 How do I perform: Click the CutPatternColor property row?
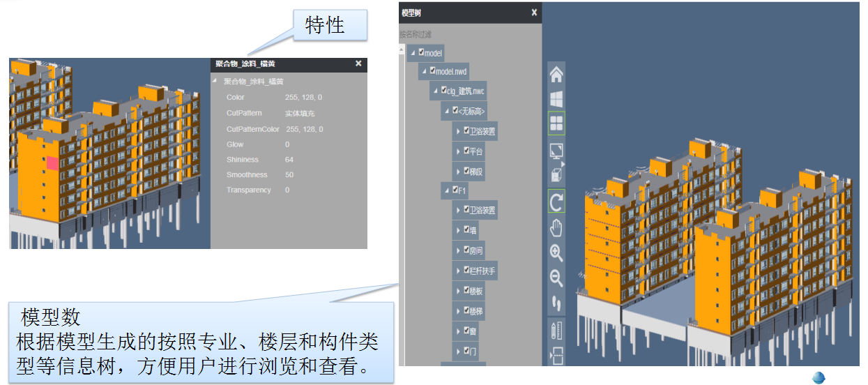[x=289, y=129]
